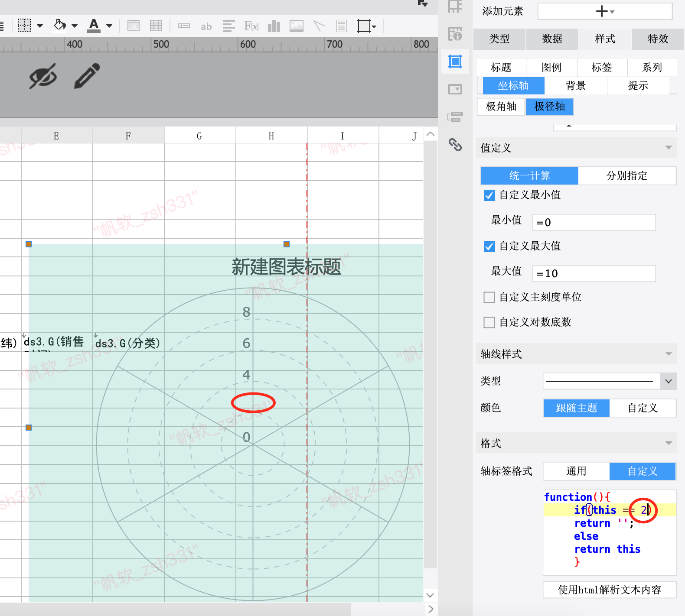Collapse the 轴线样式 section
The image size is (685, 616).
pyautogui.click(x=669, y=354)
